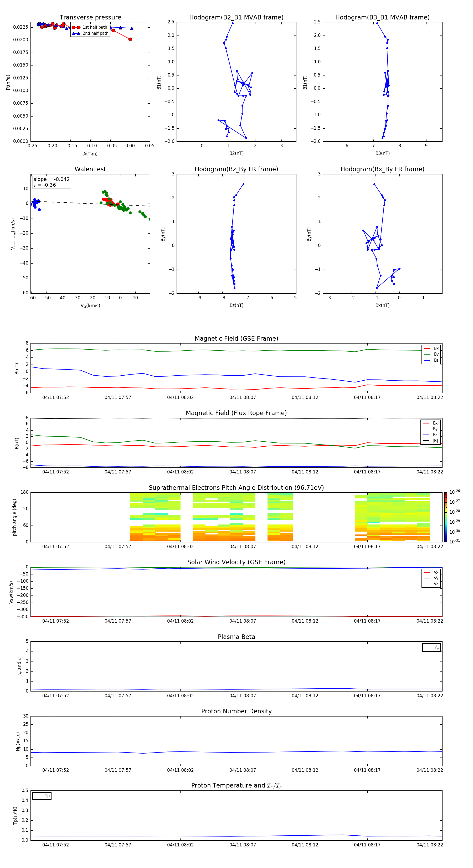Select the By legend entry in GSE plot

pos(431,354)
